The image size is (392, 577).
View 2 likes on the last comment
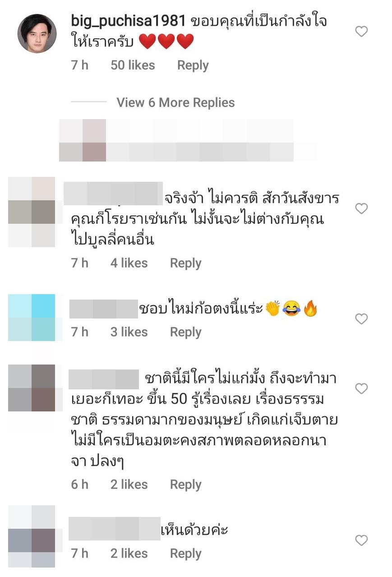point(129,554)
